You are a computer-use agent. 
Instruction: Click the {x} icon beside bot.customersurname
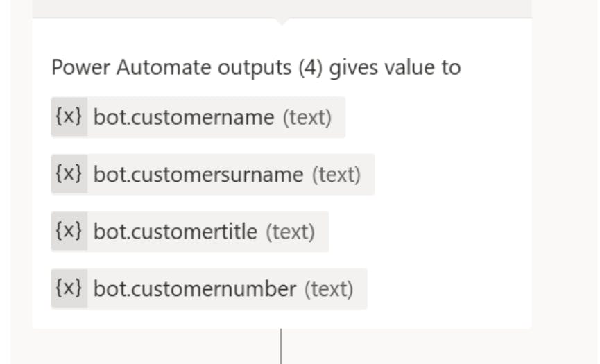(69, 174)
